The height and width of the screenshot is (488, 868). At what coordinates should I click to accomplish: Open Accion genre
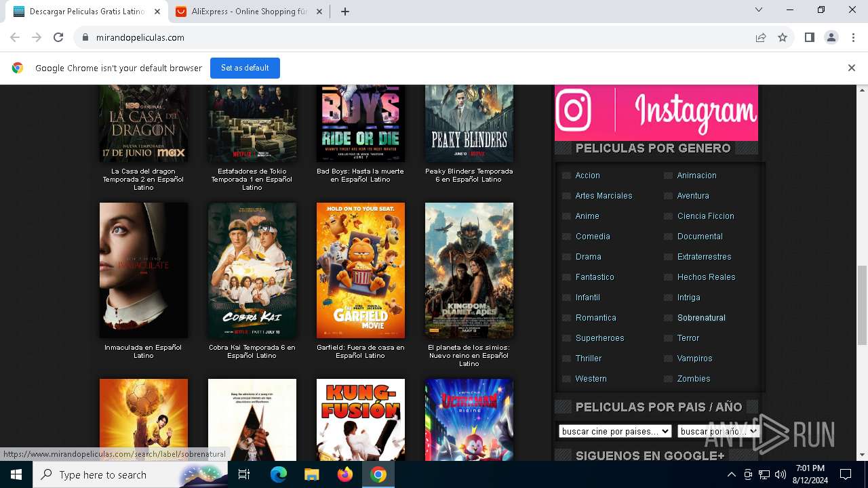click(x=587, y=176)
